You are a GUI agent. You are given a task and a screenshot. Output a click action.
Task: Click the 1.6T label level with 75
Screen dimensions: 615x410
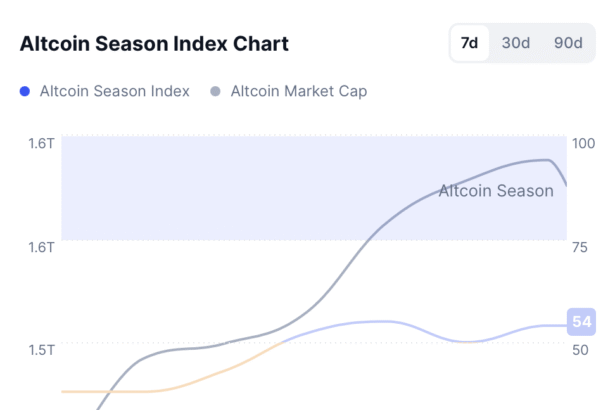[x=42, y=247]
